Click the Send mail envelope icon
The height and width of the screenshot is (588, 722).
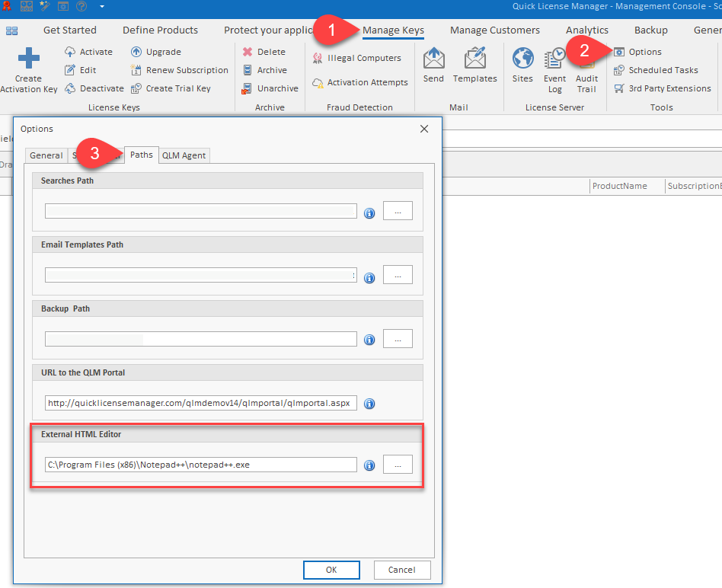point(434,58)
